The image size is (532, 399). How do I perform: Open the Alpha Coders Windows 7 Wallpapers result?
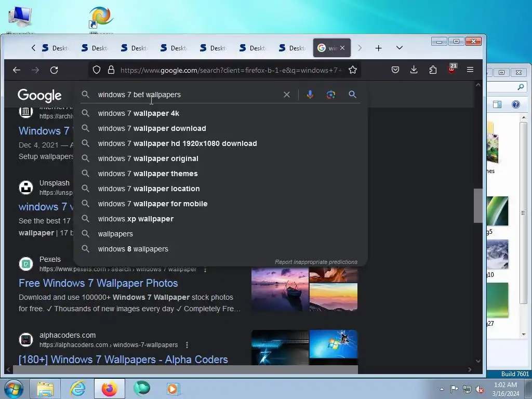(x=123, y=360)
